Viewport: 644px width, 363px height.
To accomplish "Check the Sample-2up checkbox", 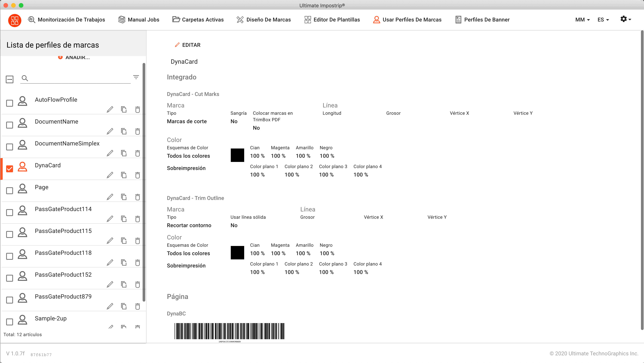I will [10, 322].
